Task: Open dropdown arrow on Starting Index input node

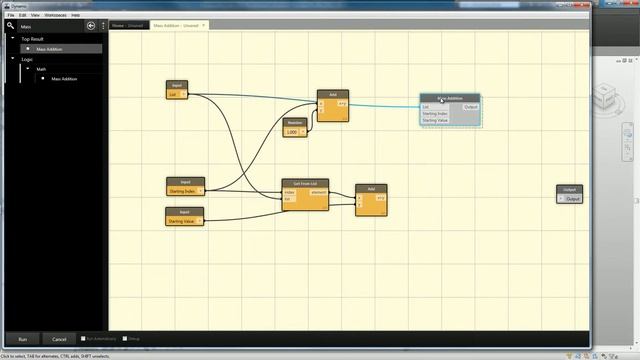Action: click(200, 191)
